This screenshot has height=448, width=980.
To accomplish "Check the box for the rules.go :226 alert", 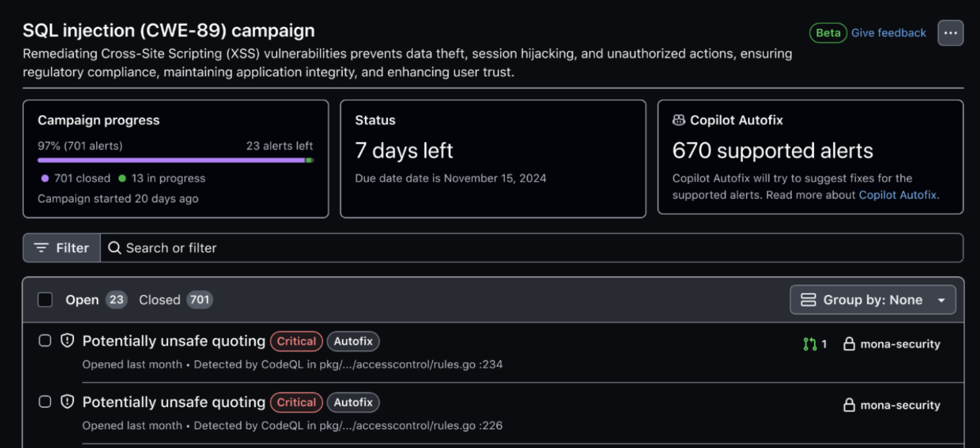I will (45, 402).
